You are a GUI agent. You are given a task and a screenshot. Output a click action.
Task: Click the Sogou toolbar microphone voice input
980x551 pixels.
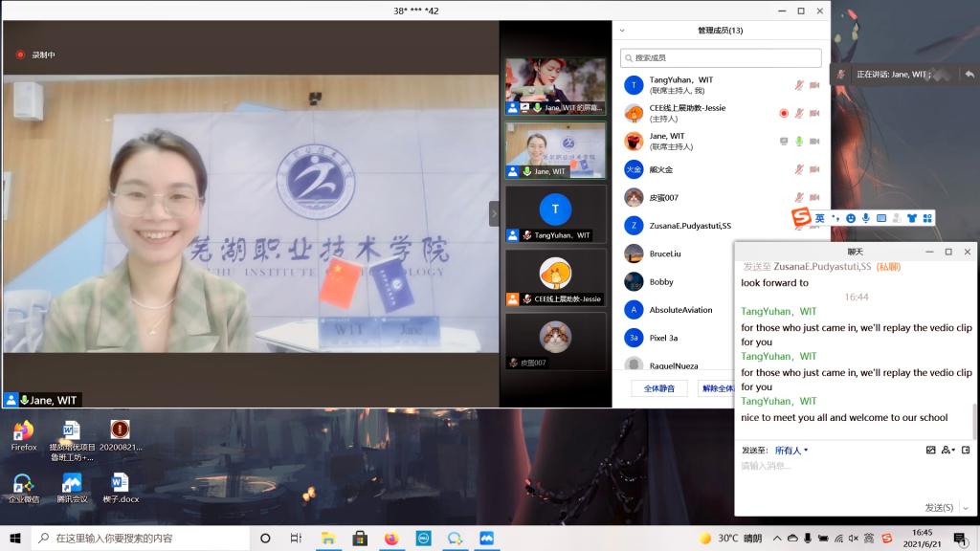tap(865, 218)
